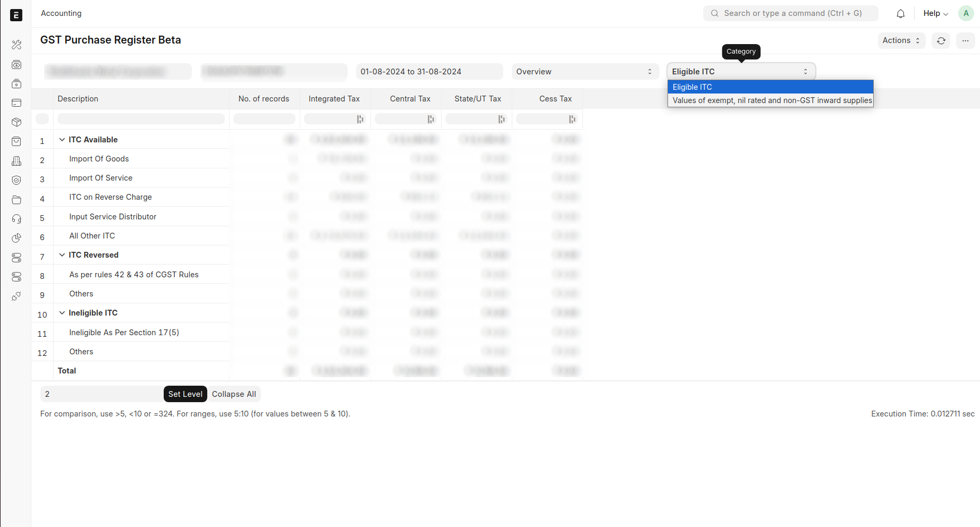Image resolution: width=980 pixels, height=527 pixels.
Task: Click the Description column header
Action: point(78,99)
